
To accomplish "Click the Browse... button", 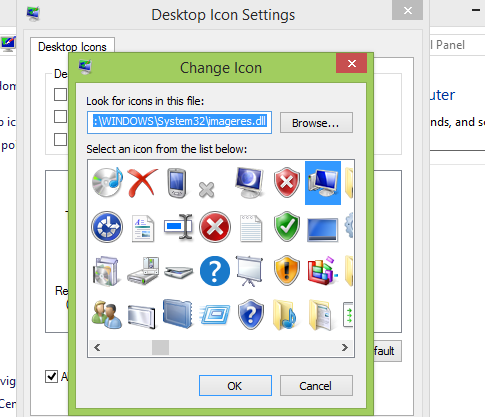I will click(316, 123).
